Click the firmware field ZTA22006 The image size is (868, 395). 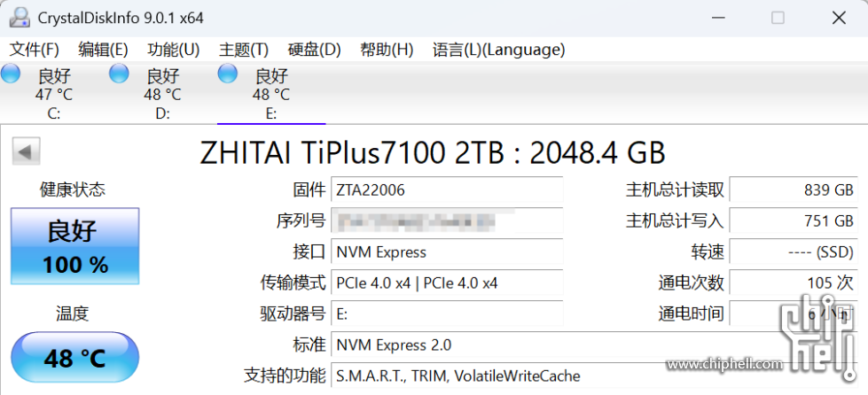pos(447,190)
